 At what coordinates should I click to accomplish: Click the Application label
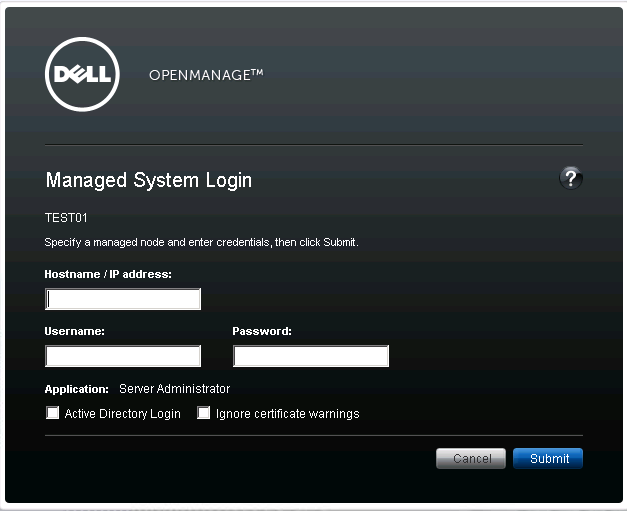coord(76,389)
